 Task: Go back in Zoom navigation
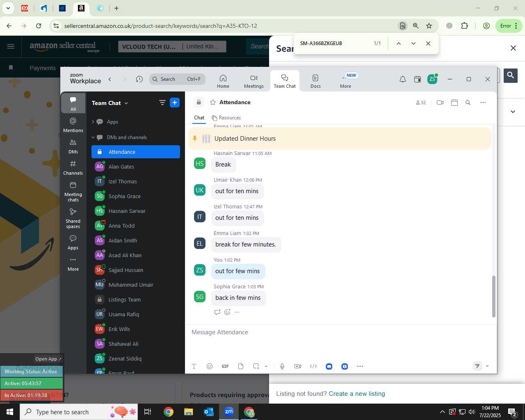[x=110, y=79]
